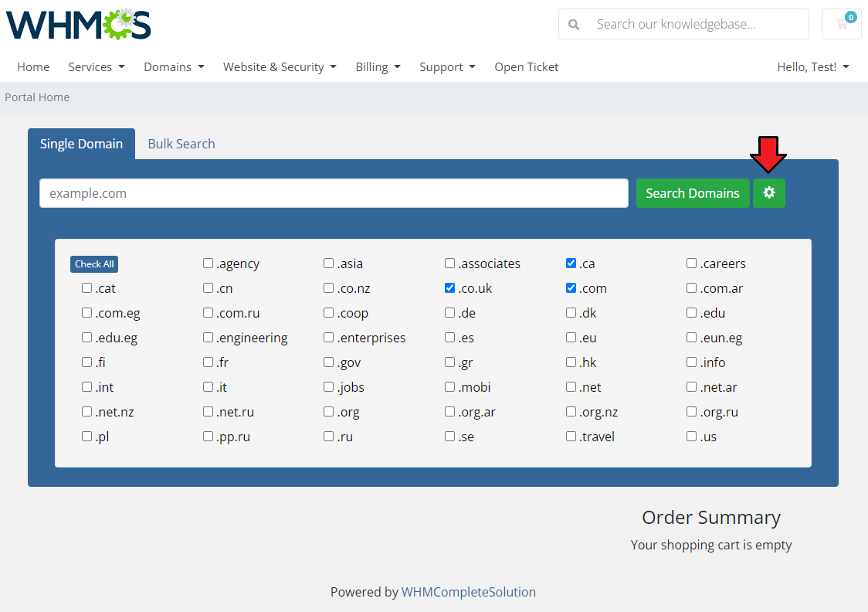
Task: Tick the .pp.ru checkbox
Action: (208, 437)
